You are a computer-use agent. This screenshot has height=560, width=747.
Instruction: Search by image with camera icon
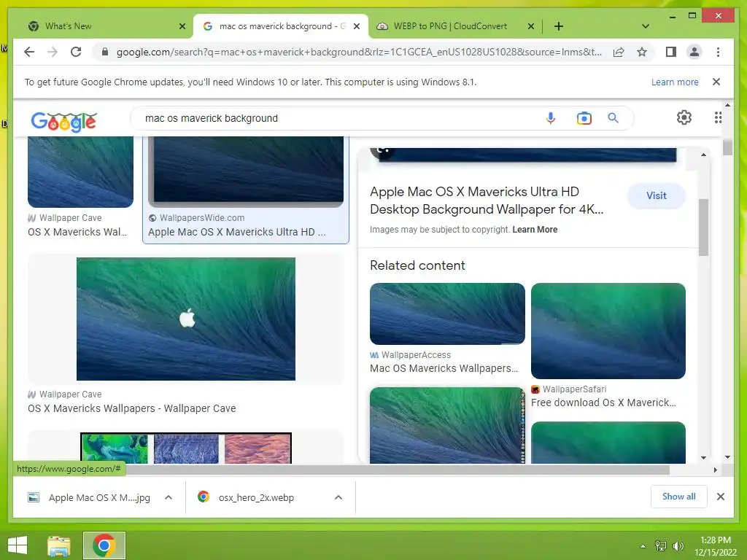tap(584, 118)
